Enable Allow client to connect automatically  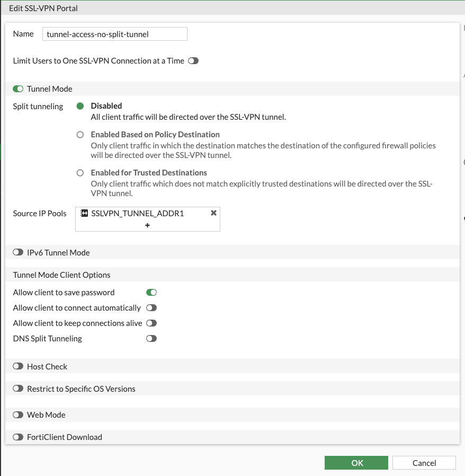pyautogui.click(x=151, y=308)
